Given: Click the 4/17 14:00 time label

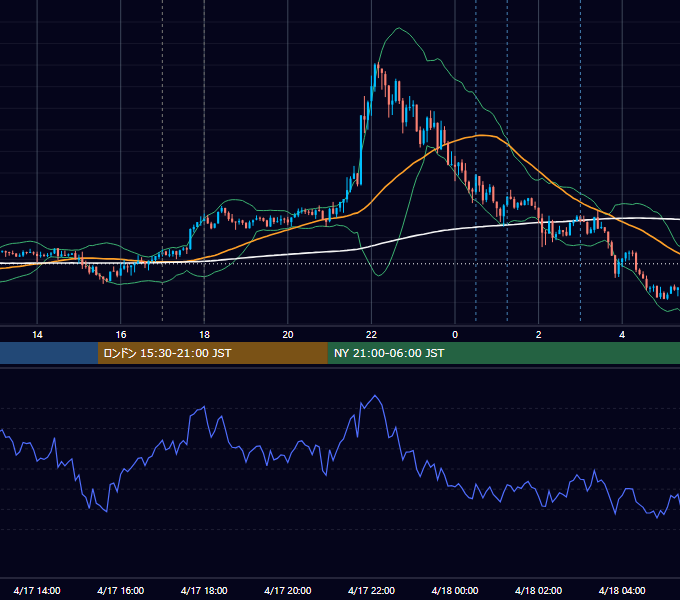Looking at the screenshot, I should (37, 590).
